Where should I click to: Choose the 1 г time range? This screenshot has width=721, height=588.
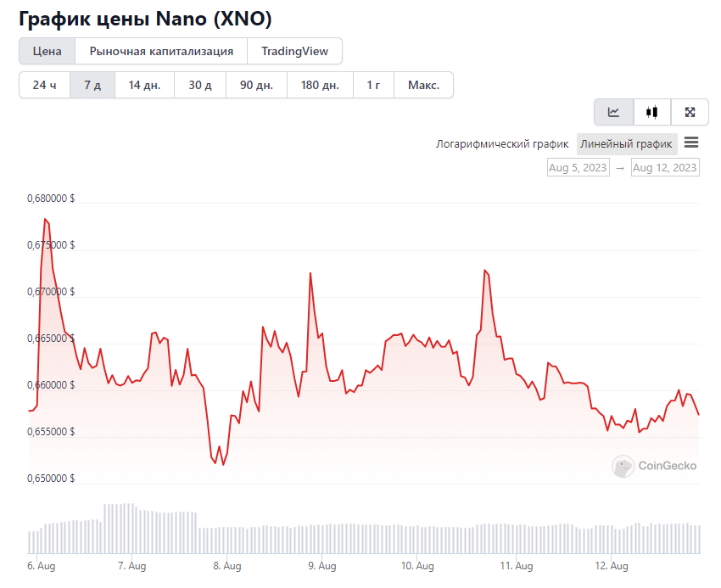tap(373, 85)
